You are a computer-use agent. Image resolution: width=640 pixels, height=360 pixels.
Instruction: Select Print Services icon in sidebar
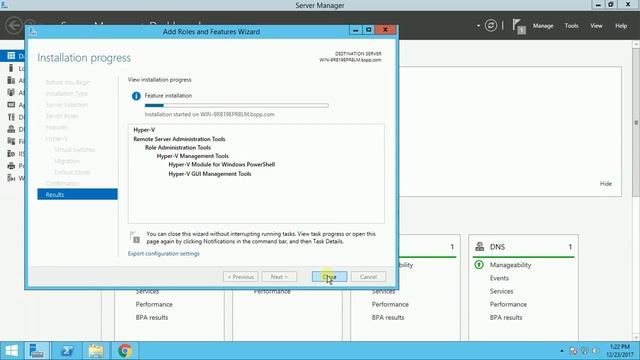pos(11,166)
